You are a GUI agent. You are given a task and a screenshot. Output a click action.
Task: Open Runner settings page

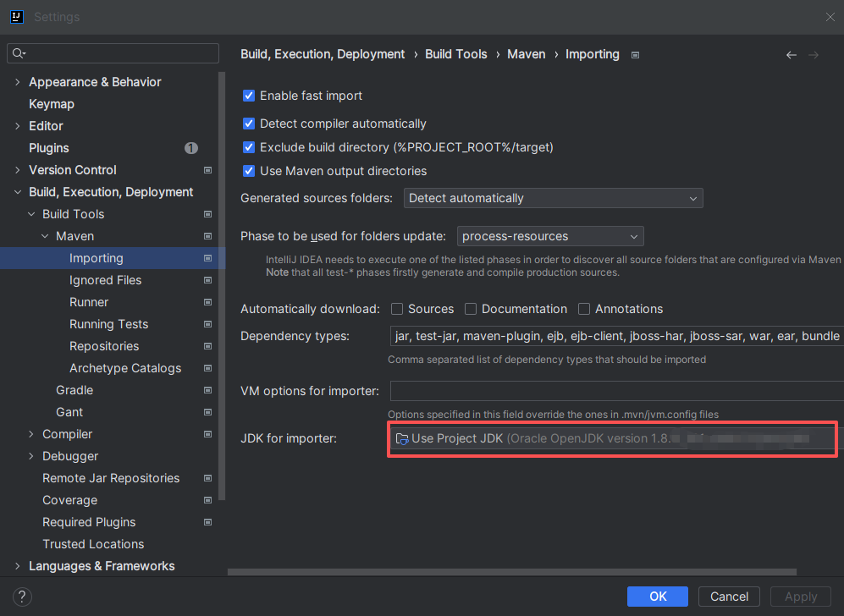(x=89, y=302)
